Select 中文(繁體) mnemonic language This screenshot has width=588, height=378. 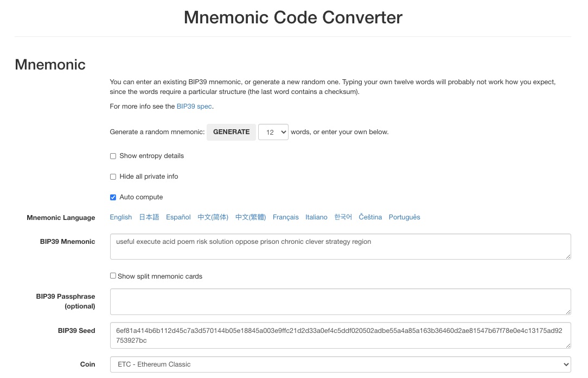click(251, 217)
